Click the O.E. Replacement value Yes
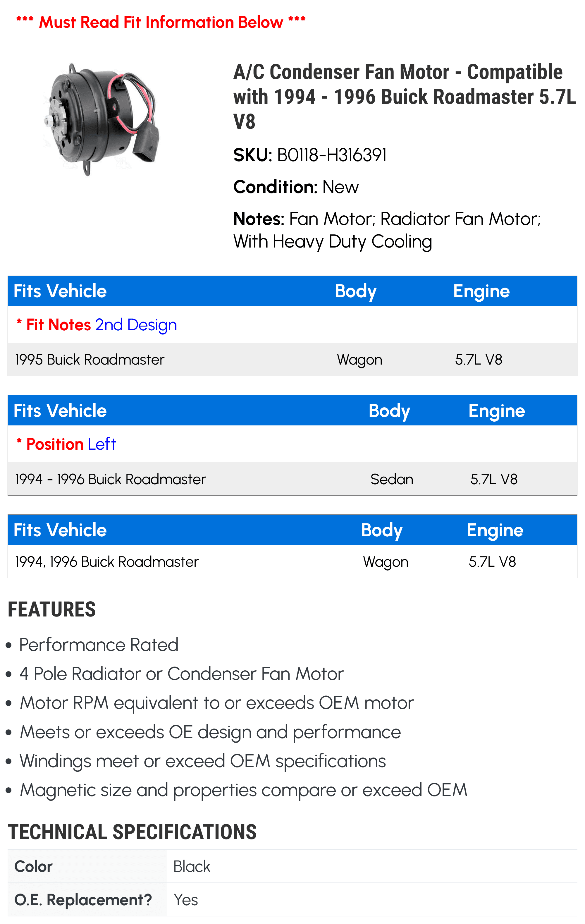 (x=186, y=899)
